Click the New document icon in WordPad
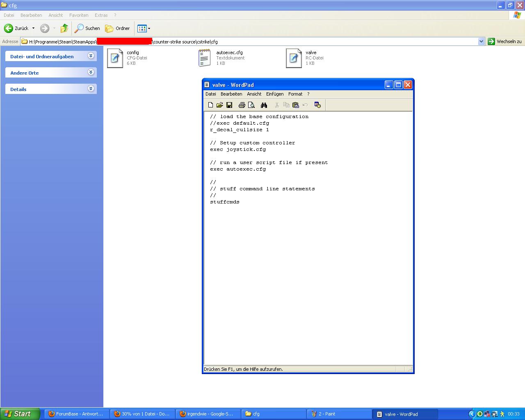 coord(210,105)
